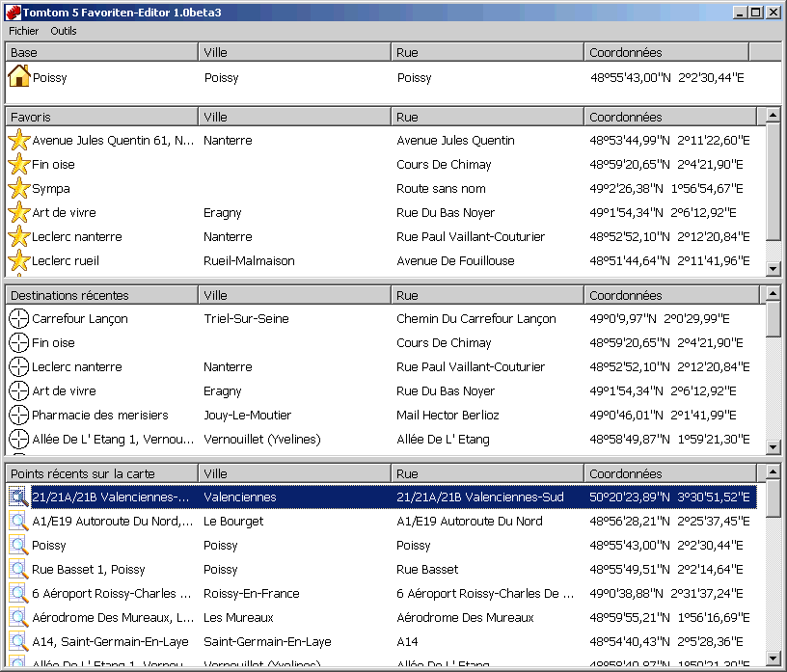Screen dimensions: 787x672
Task: Select crosshair icon next to Pharmacie des merisiers
Action: tap(19, 416)
